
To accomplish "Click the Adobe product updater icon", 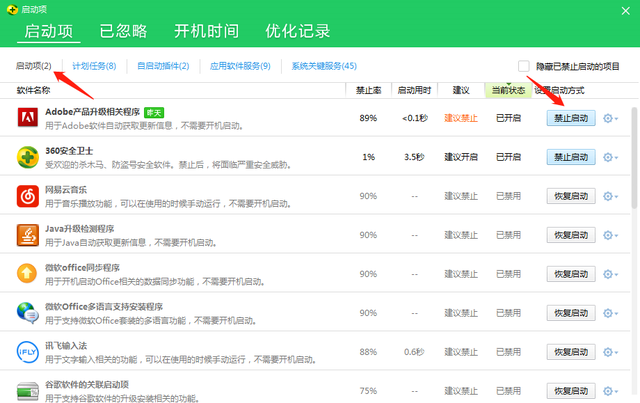I will (x=28, y=118).
